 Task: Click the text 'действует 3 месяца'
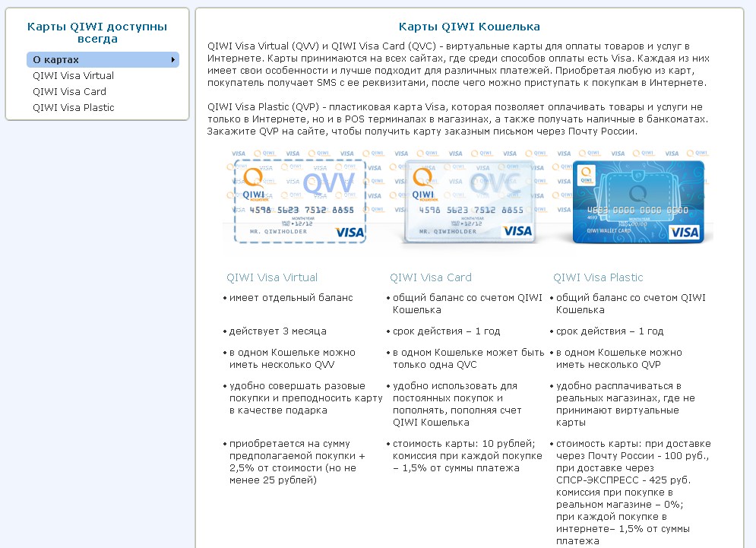[x=278, y=331]
